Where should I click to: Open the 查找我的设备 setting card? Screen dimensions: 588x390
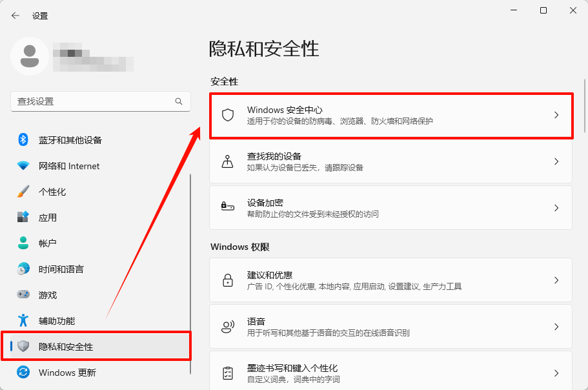pos(390,161)
